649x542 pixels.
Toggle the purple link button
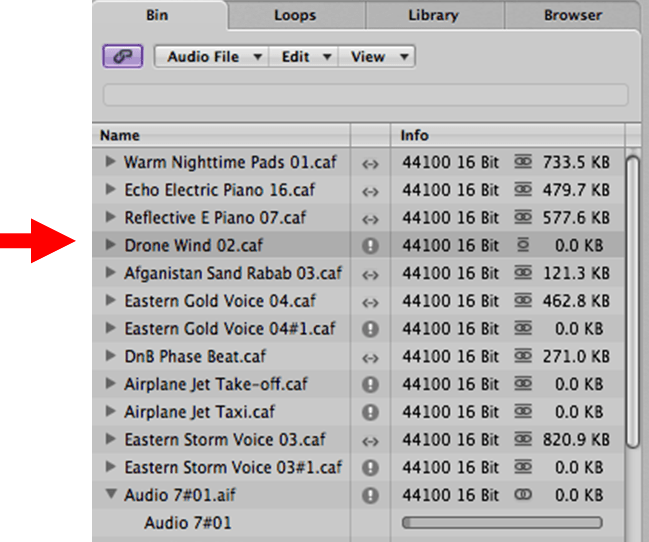(123, 57)
